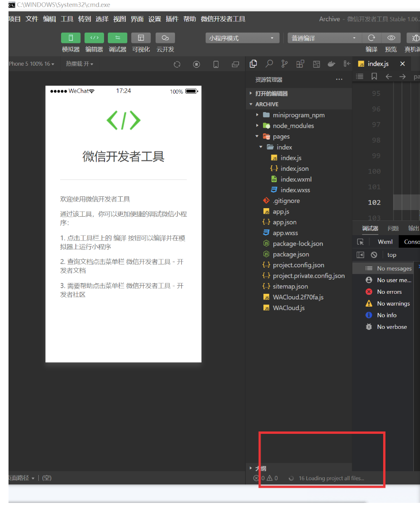Open the iPhone 5 device dropdown
The height and width of the screenshot is (510, 420).
click(31, 64)
